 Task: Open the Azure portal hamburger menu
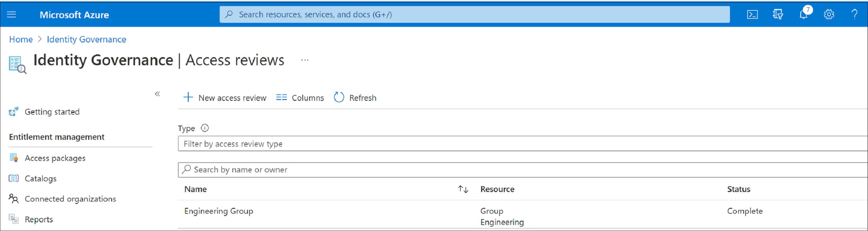tap(12, 14)
